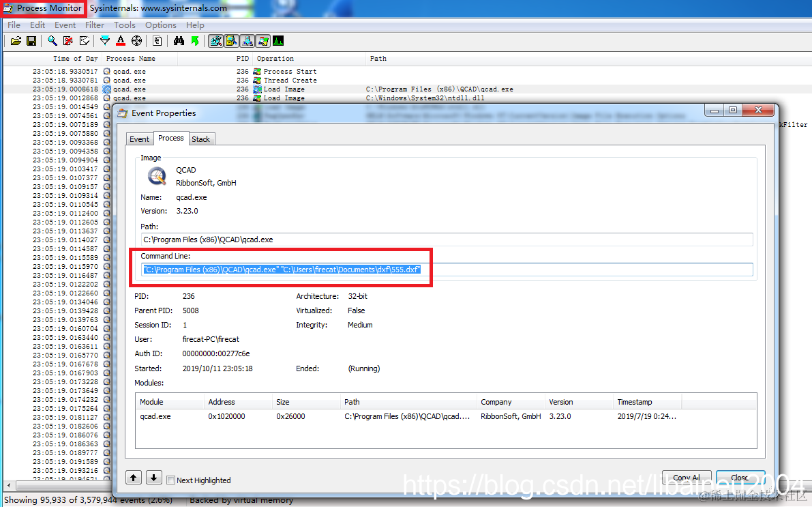Click the Module column header
The image size is (812, 507).
pos(170,402)
